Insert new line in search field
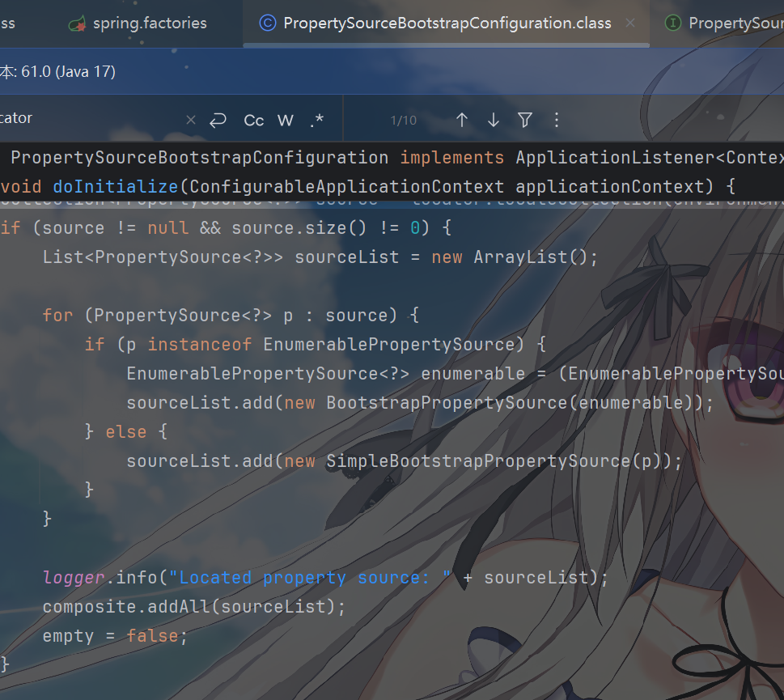This screenshot has width=784, height=700. tap(218, 120)
